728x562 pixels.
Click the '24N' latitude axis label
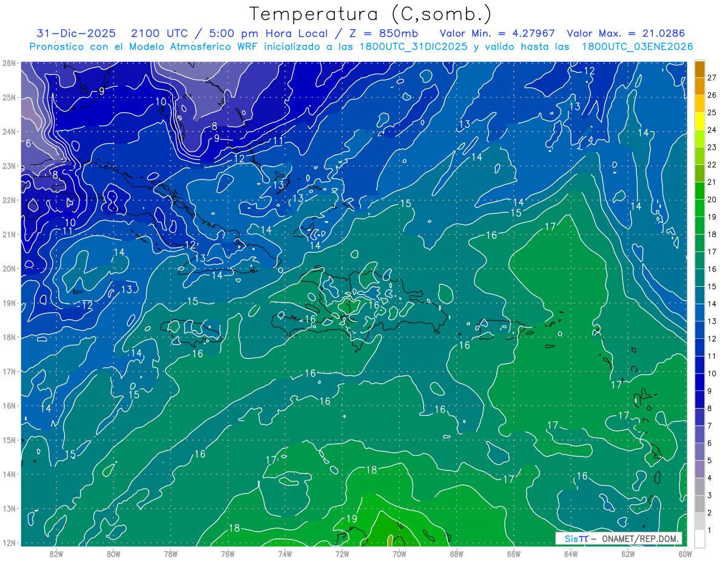[x=9, y=132]
